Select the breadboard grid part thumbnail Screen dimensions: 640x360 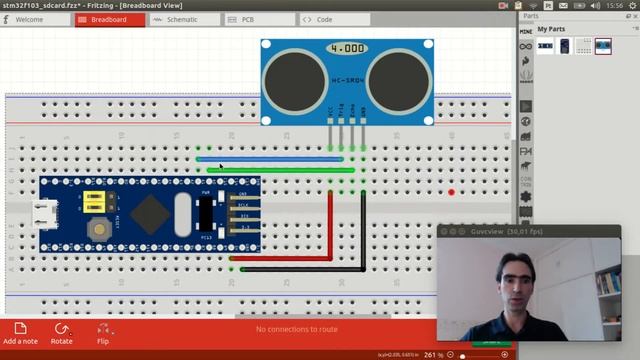(x=584, y=46)
